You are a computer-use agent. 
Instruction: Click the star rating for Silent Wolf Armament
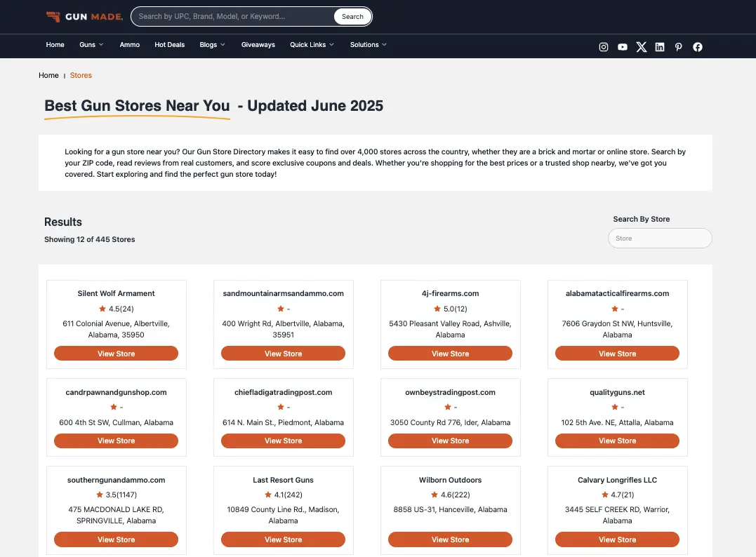pyautogui.click(x=117, y=309)
